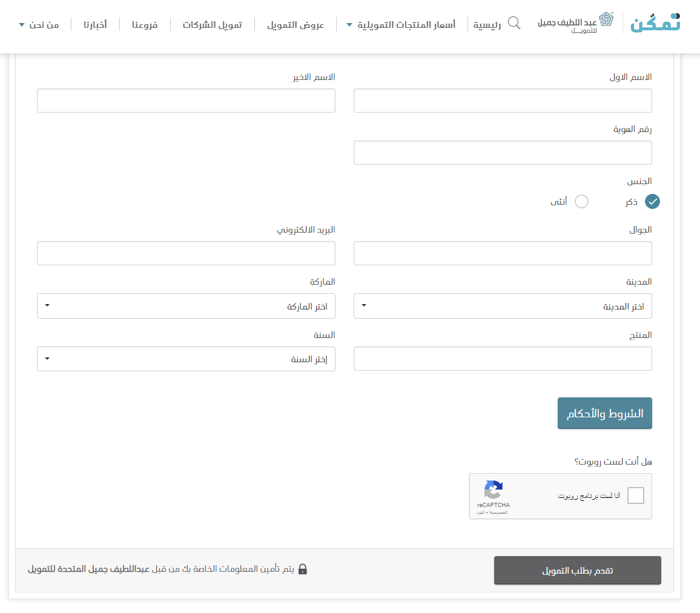Focus the الاسم الاخير input field
This screenshot has height=613, width=700.
point(186,101)
